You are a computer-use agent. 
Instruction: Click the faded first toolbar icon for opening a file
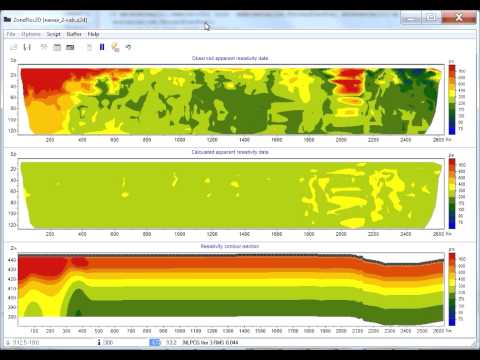tap(14, 47)
